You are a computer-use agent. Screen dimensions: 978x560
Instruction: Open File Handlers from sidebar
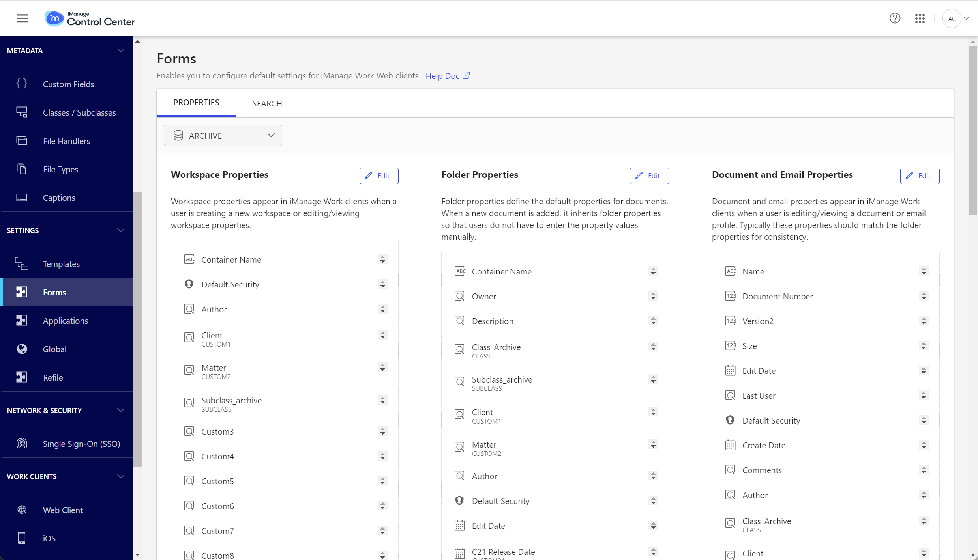click(x=66, y=141)
